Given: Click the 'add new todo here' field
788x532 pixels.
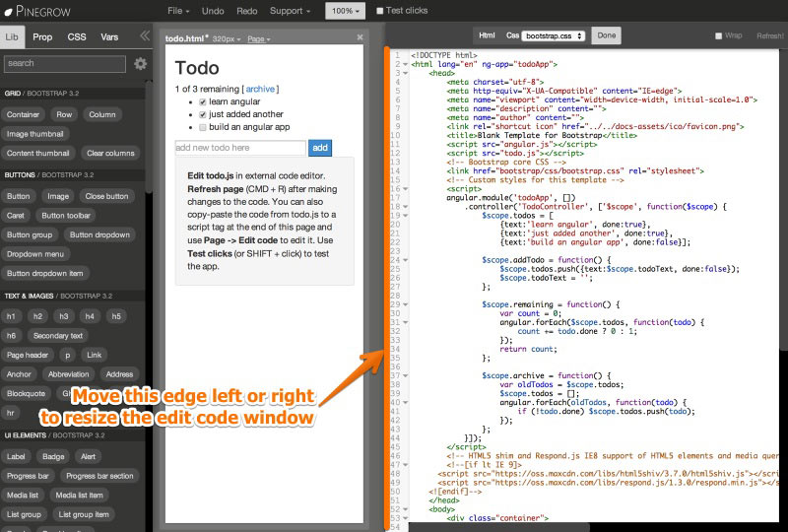Looking at the screenshot, I should point(240,148).
